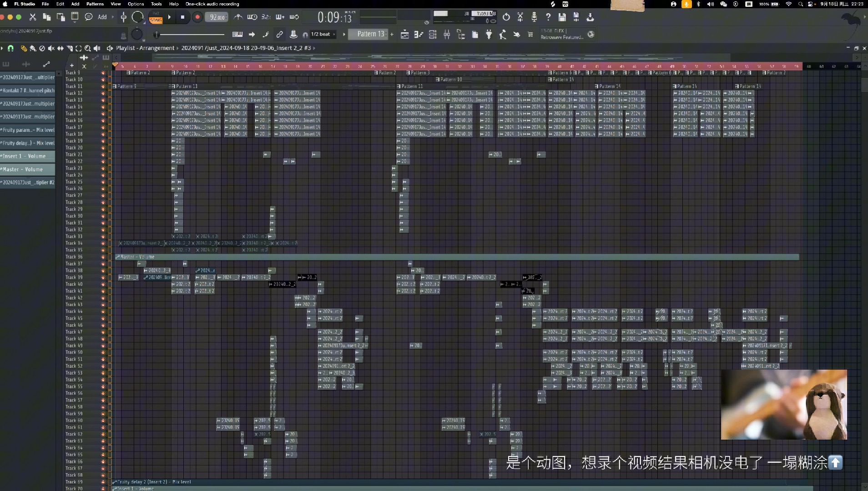This screenshot has height=491, width=868.
Task: Mute Track 66 via its dot
Action: pyautogui.click(x=103, y=461)
